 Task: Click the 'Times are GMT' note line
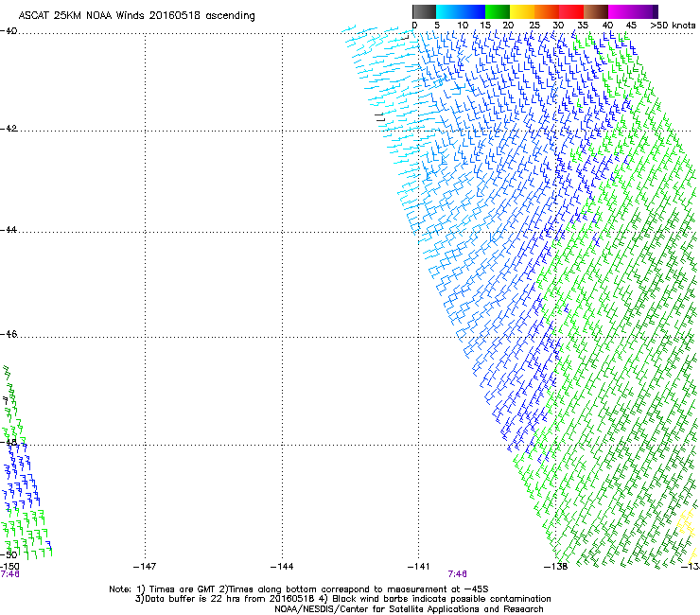(299, 589)
